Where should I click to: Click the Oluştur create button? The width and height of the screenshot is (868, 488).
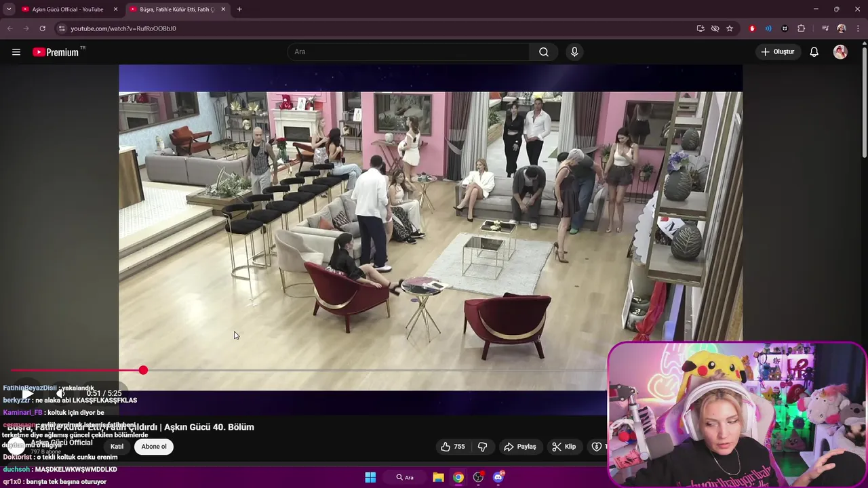coord(777,52)
